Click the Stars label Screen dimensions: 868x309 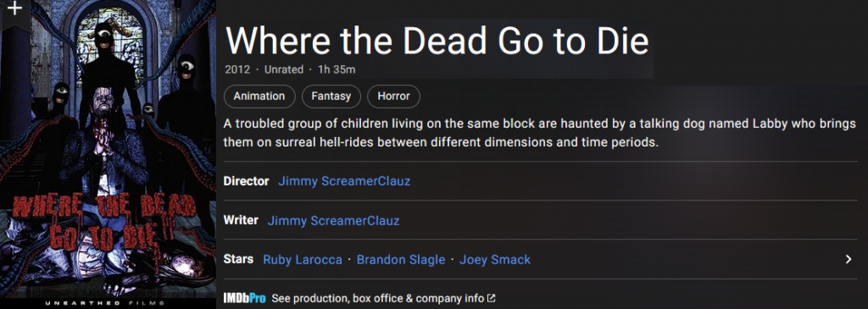(238, 259)
